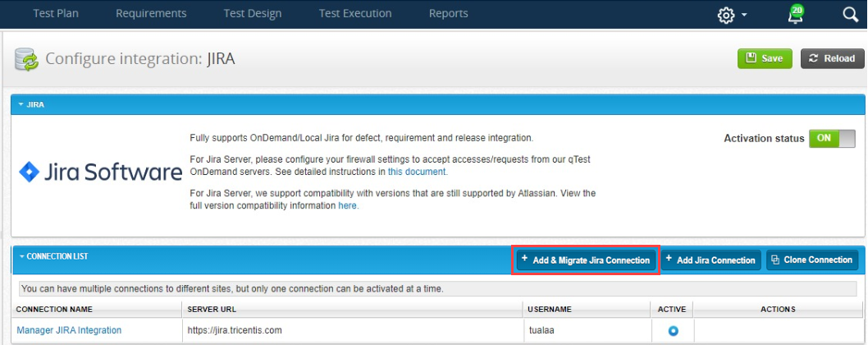The image size is (868, 345).
Task: Open the 'this document' link
Action: pyautogui.click(x=416, y=172)
